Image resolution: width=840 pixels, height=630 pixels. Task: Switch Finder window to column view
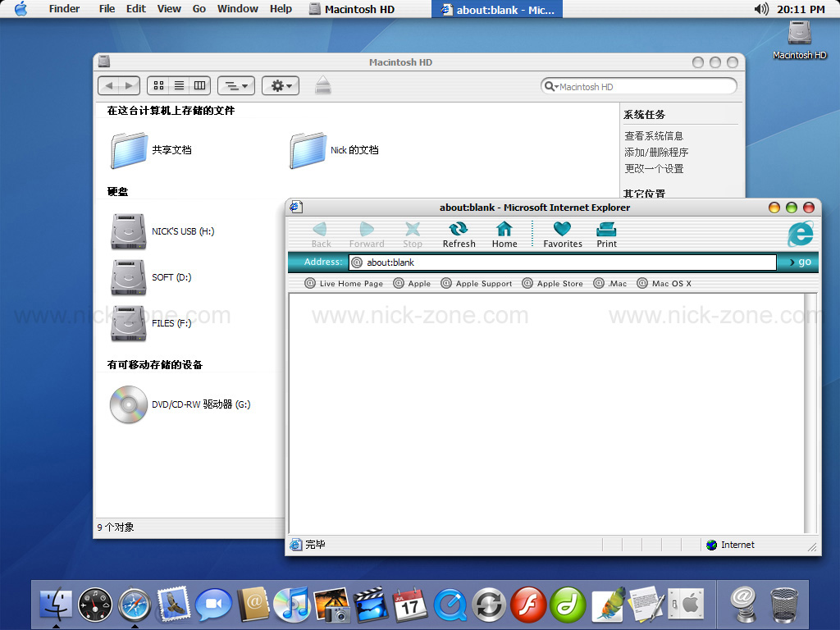coord(199,85)
